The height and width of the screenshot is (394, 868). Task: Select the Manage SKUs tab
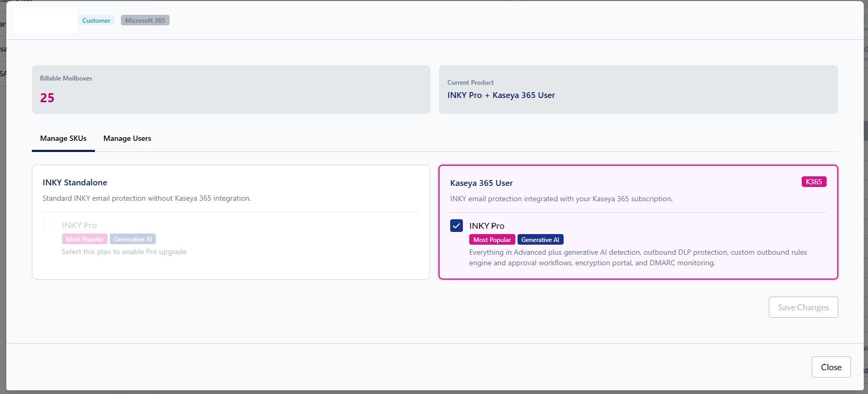pos(63,138)
